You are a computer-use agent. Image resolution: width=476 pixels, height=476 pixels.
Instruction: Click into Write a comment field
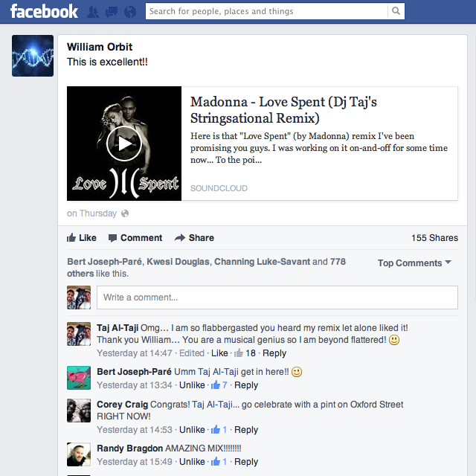click(x=277, y=297)
